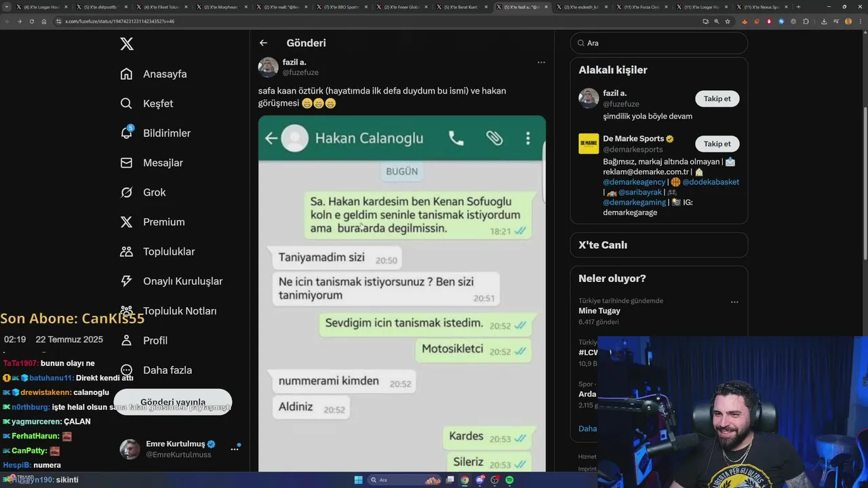Screen dimensions: 868x488
Task: Open De Marke Sports profile logo
Action: point(589,144)
